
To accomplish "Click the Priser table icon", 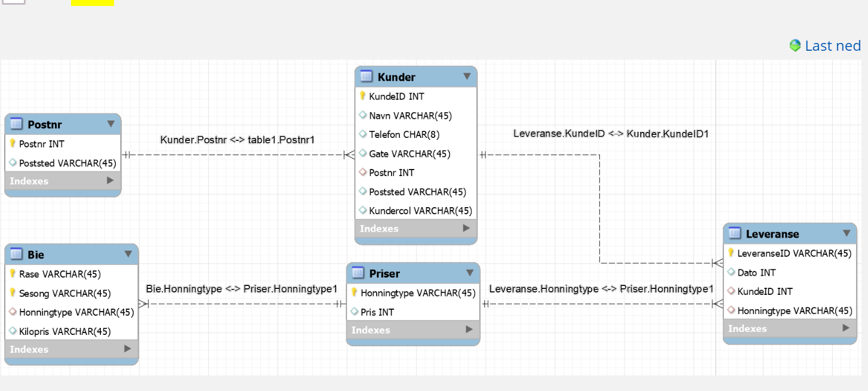I will coord(358,273).
